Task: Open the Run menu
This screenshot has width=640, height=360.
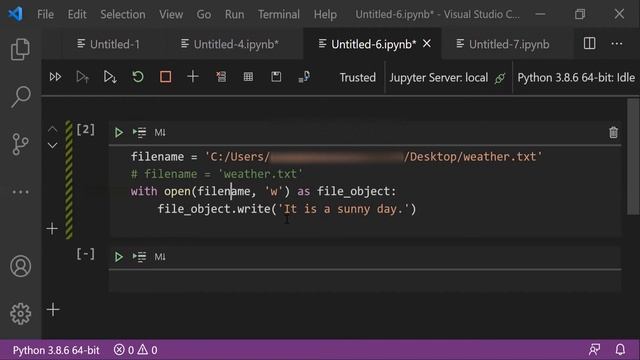Action: [x=234, y=14]
